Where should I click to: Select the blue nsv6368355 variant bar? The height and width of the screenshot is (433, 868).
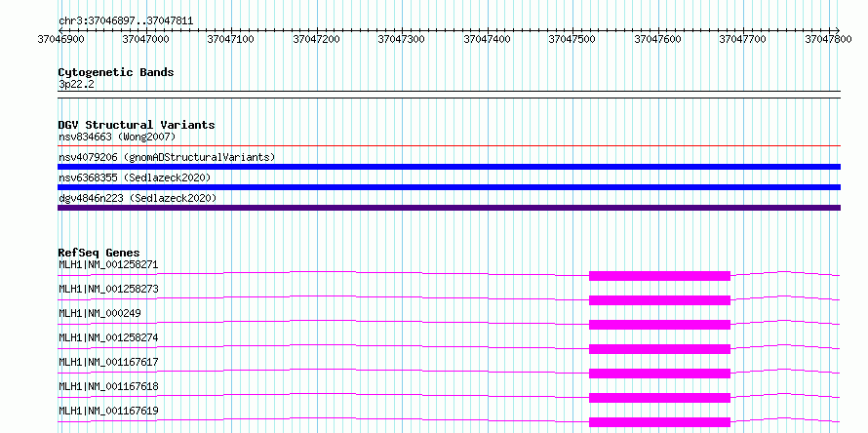click(449, 187)
